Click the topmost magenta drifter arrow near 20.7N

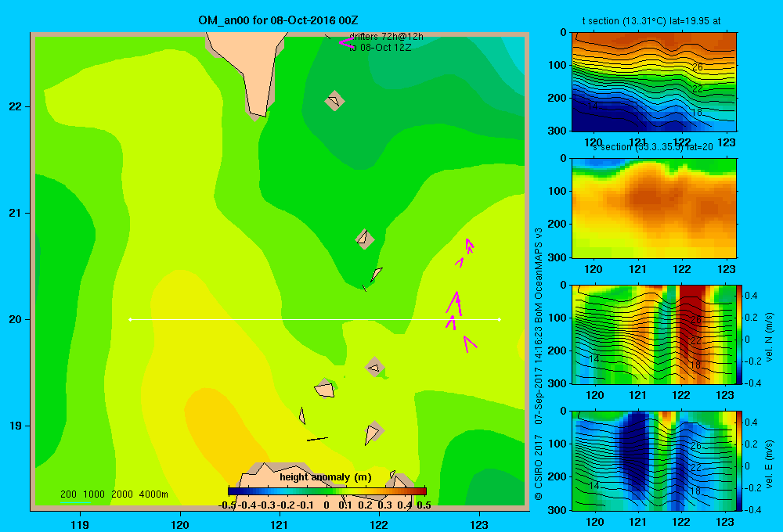click(x=469, y=245)
